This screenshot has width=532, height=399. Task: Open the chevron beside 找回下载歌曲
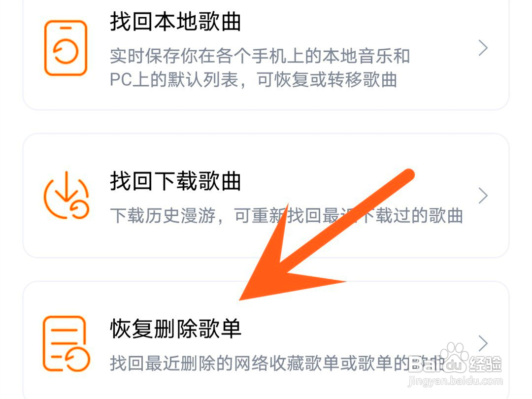[x=483, y=196]
